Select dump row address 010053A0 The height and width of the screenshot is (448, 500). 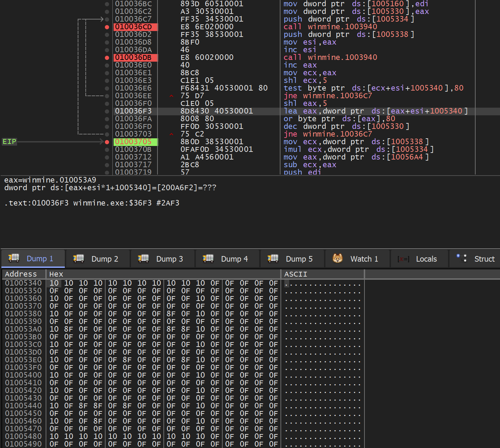click(x=23, y=329)
